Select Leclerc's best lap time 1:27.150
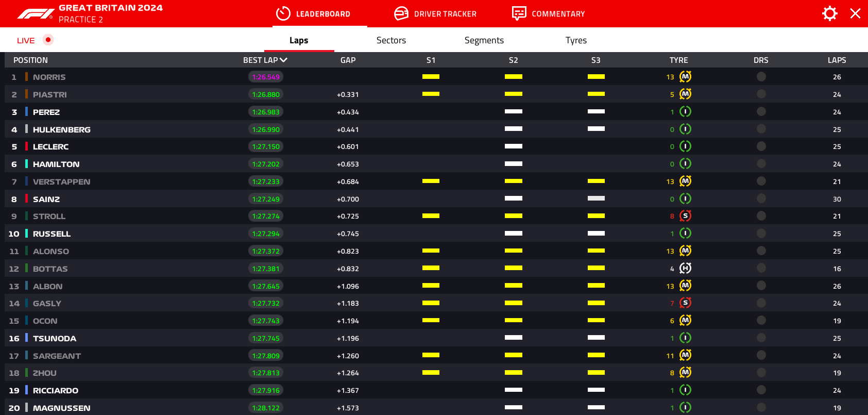868x415 pixels. [266, 146]
